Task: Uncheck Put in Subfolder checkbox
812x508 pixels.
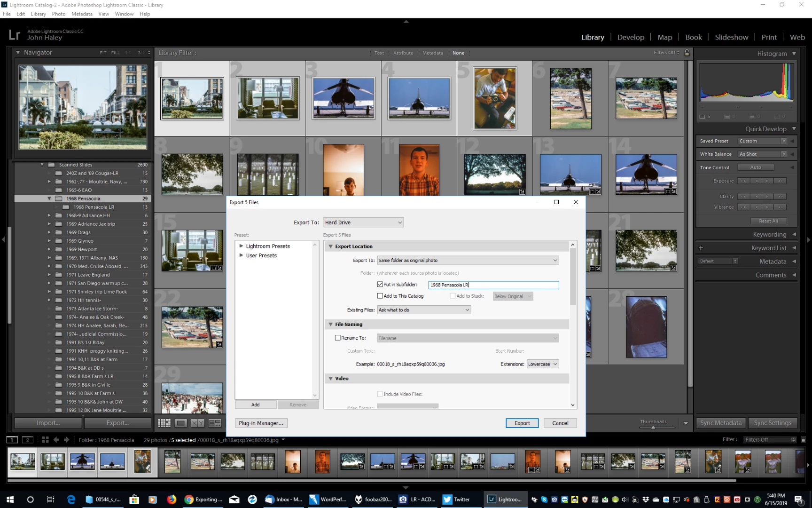Action: (380, 285)
